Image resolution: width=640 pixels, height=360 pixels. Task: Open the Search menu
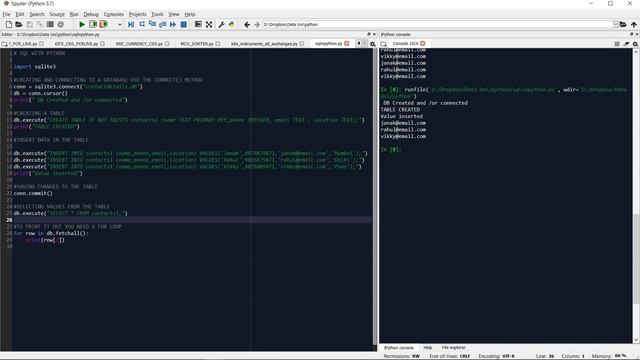pos(37,14)
